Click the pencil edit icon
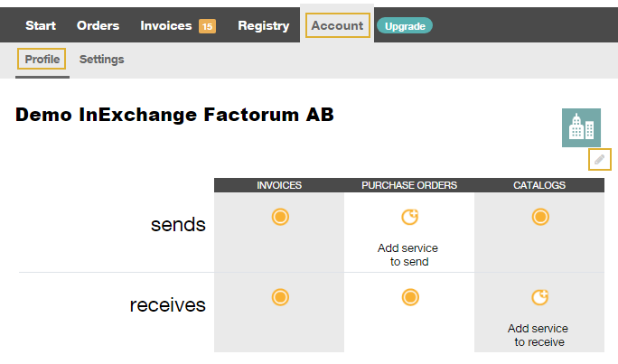The image size is (618, 364). pos(599,160)
